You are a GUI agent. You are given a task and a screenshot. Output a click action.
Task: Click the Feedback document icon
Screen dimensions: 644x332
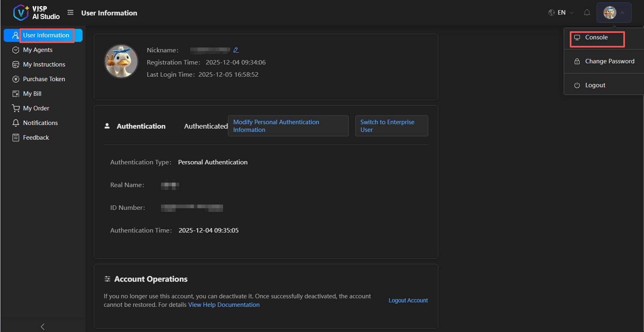tap(16, 138)
